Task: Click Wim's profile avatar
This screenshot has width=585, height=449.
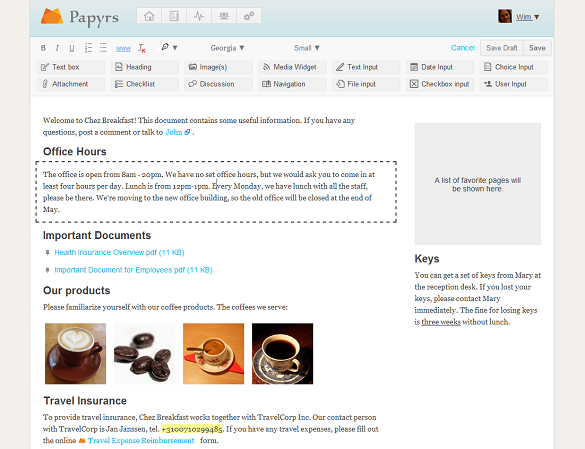Action: click(x=505, y=16)
